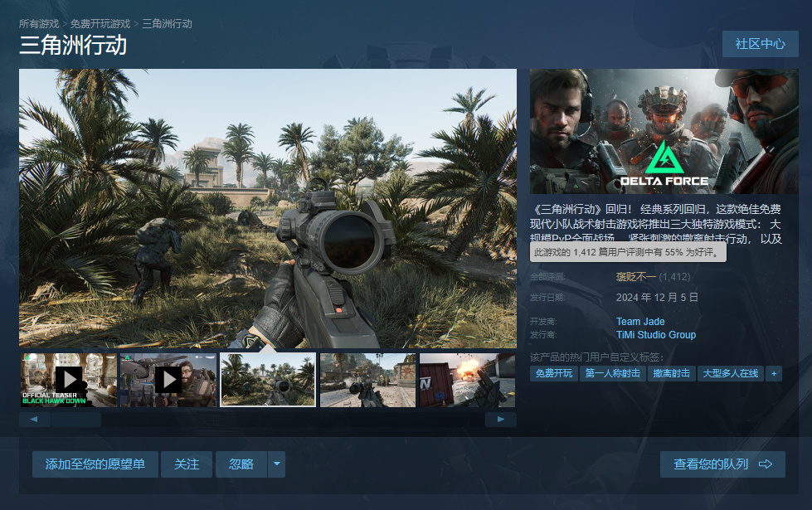Screen dimensions: 812x510
Task: Click the main sniper scope screenshot
Action: (x=268, y=208)
